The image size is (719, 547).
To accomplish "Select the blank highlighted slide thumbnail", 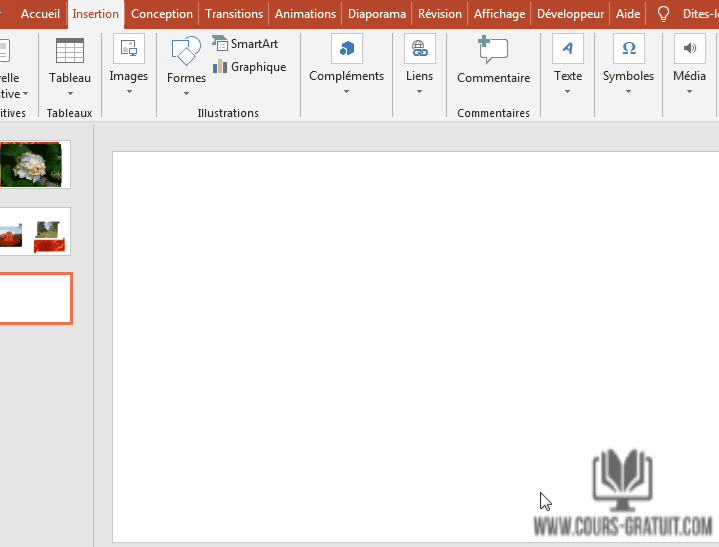I will coord(35,298).
